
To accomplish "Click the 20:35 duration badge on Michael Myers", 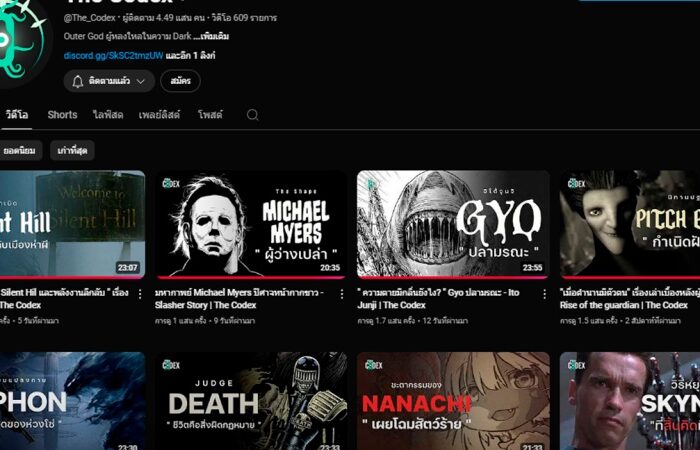I will (x=330, y=267).
